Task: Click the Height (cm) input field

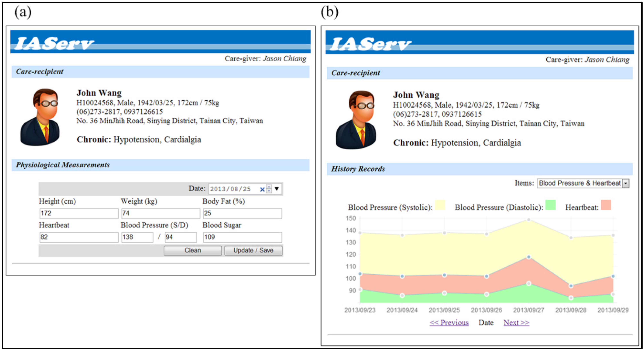Action: tap(79, 213)
